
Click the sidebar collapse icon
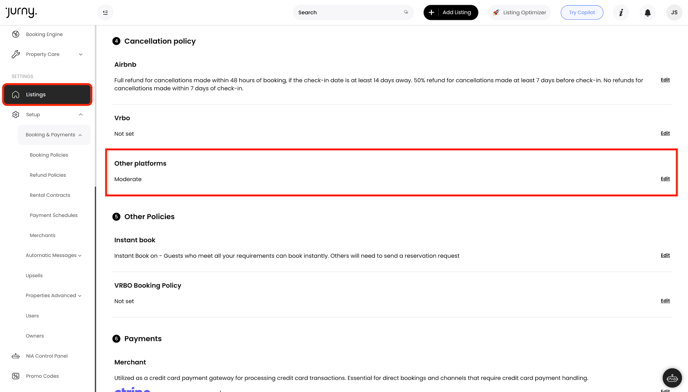click(x=105, y=13)
